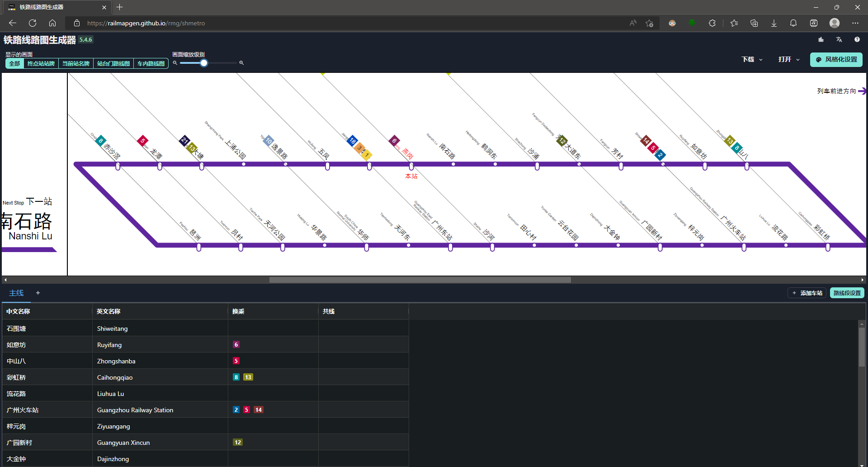Image resolution: width=868 pixels, height=467 pixels.
Task: Click the browser favorites star icon
Action: [734, 23]
